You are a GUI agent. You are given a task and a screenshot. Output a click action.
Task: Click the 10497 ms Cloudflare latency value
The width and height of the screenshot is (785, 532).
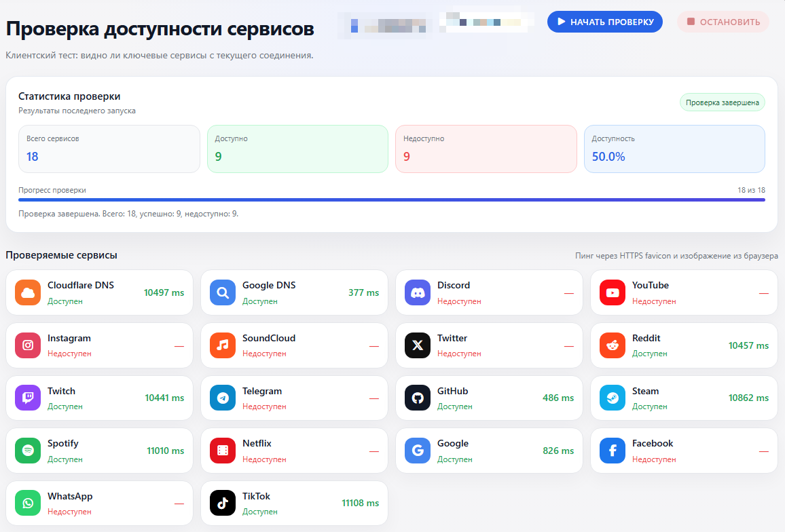pyautogui.click(x=164, y=292)
